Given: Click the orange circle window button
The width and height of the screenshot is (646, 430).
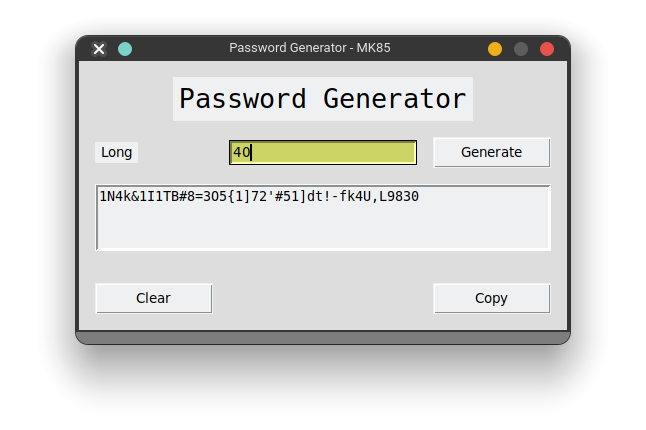Looking at the screenshot, I should (495, 49).
